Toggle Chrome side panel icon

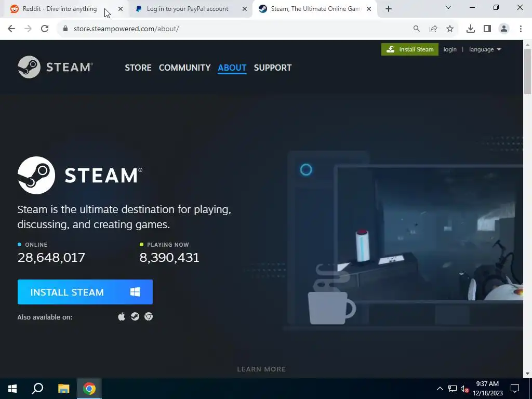click(x=487, y=29)
